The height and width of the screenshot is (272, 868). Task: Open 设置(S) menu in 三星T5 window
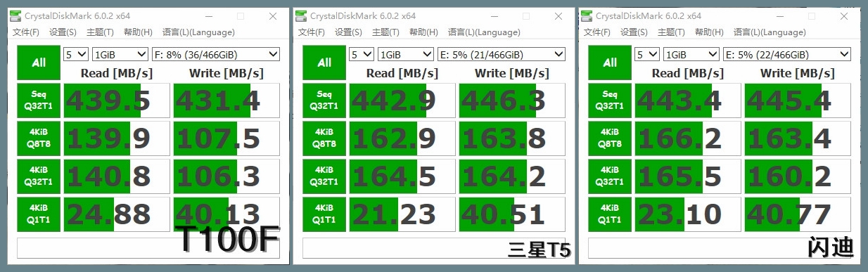coord(348,32)
